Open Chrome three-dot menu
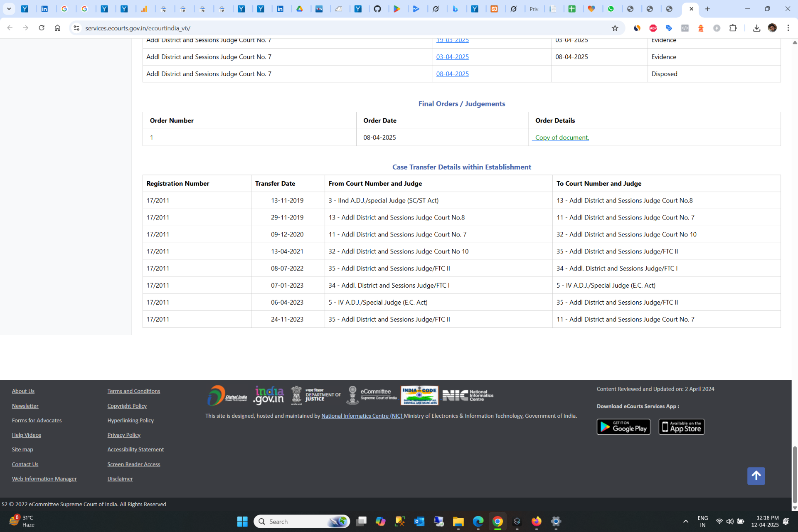 [x=788, y=28]
